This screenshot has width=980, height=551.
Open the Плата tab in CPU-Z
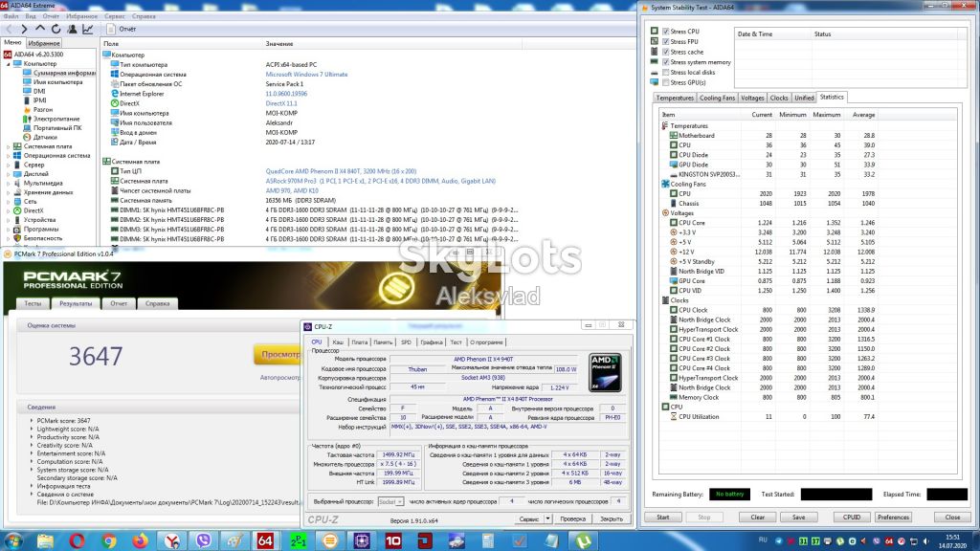pyautogui.click(x=360, y=342)
